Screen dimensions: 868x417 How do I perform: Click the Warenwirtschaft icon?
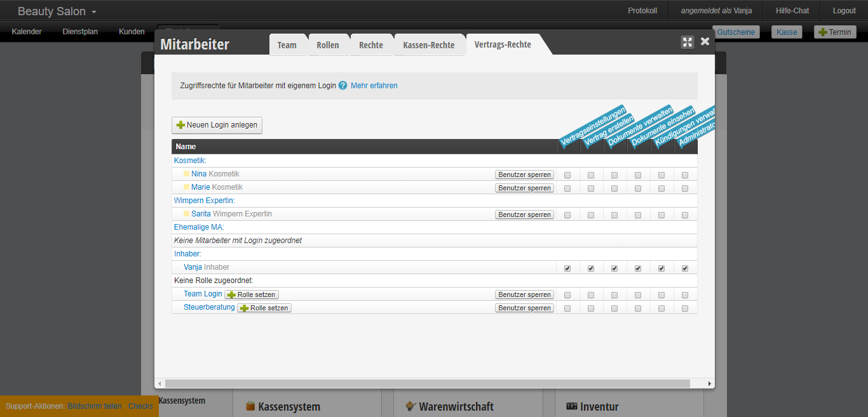click(411, 407)
